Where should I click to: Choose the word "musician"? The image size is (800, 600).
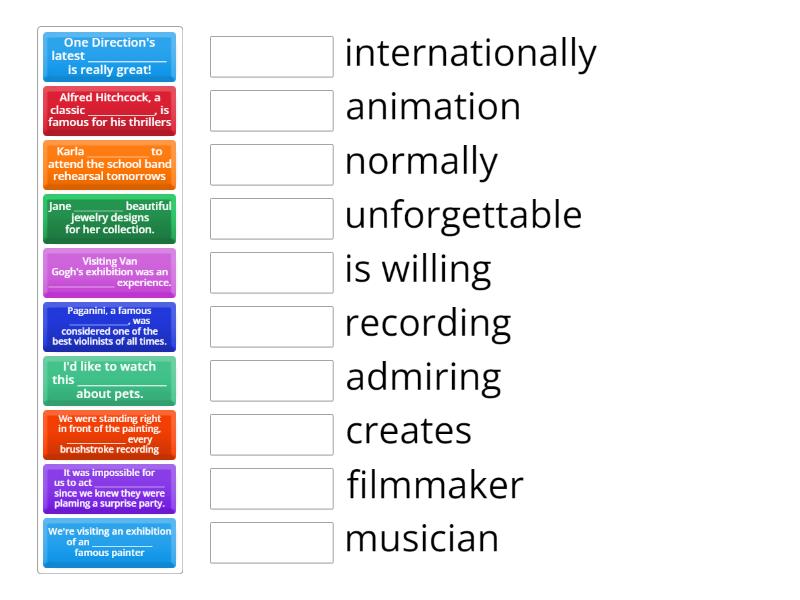coord(420,539)
